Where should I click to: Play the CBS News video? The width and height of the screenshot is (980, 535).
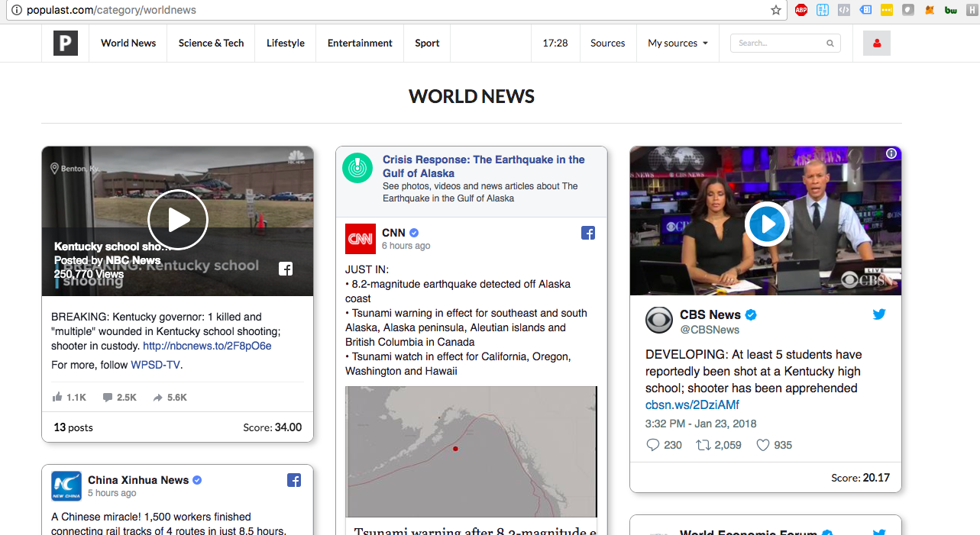click(x=767, y=224)
